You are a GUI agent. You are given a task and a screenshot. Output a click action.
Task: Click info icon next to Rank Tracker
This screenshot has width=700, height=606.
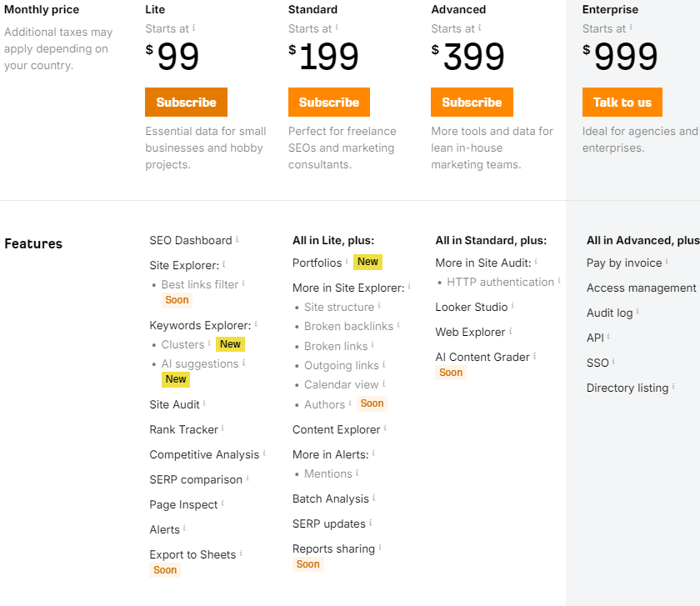(x=222, y=428)
